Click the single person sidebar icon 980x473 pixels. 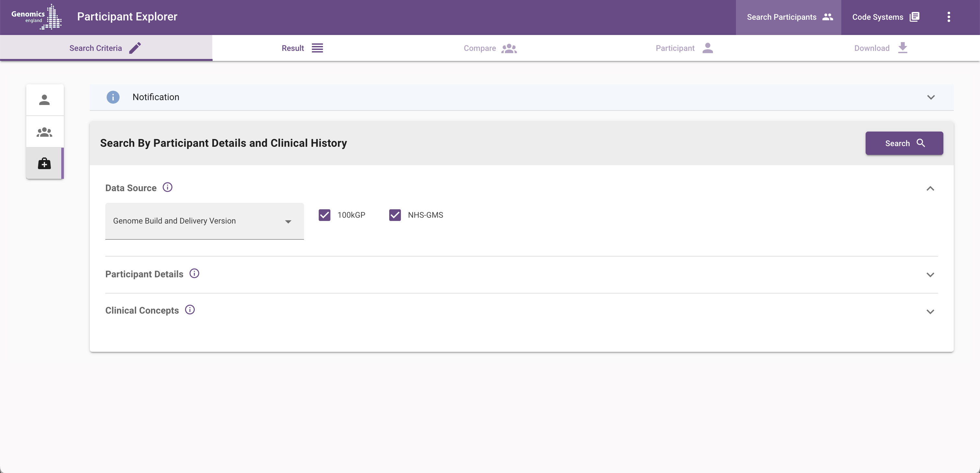coord(44,100)
